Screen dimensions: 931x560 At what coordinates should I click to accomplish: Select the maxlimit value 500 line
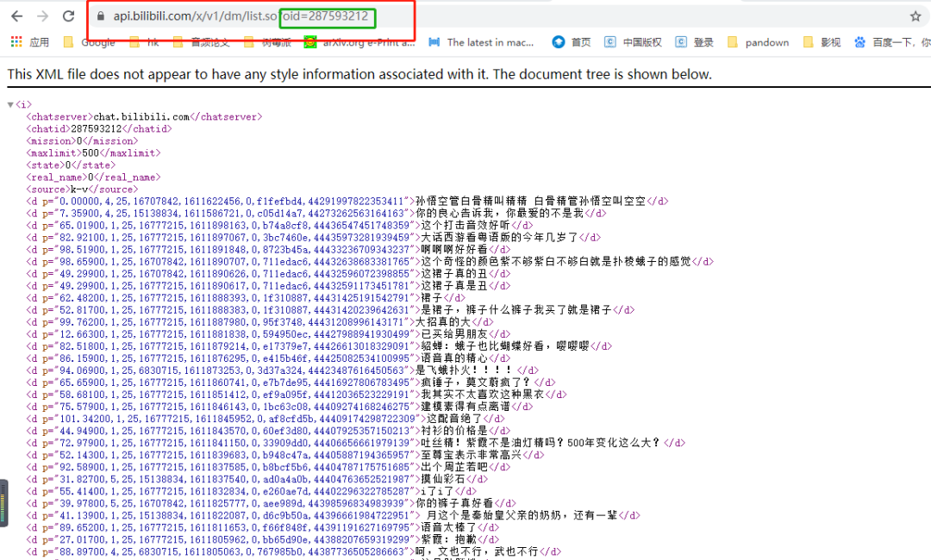point(93,153)
